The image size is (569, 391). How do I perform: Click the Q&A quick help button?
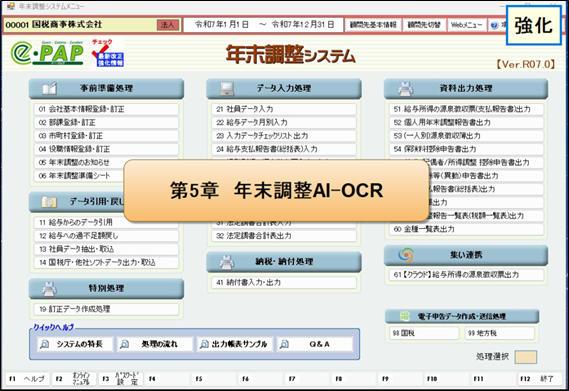(315, 344)
